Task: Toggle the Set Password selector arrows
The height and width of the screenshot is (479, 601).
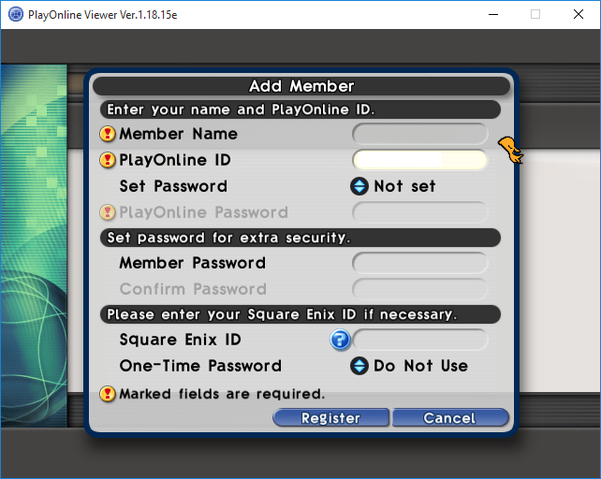Action: (x=359, y=186)
